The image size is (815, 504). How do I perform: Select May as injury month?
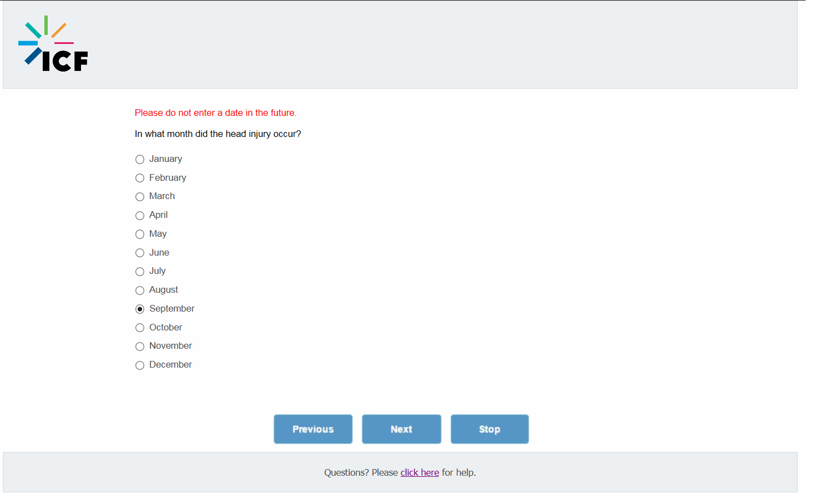pyautogui.click(x=140, y=234)
